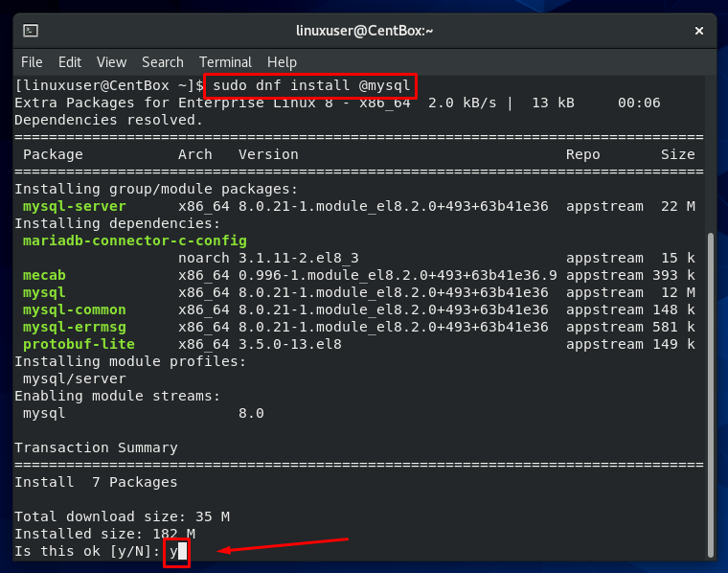Click version '3.5.0-13.el8'
The width and height of the screenshot is (728, 573).
[290, 345]
